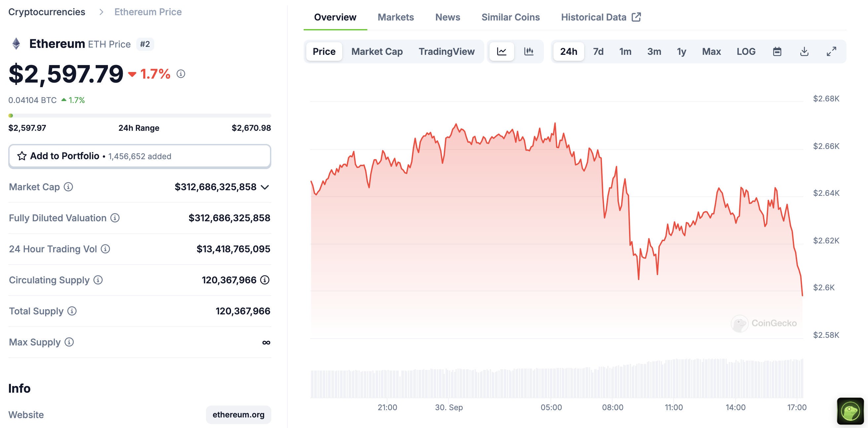Set chart range to 7d

point(598,51)
